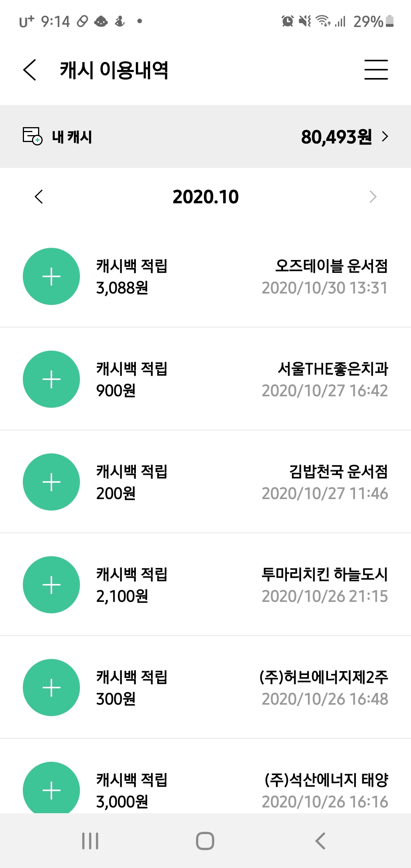Open the hamburger menu
Viewport: 411px width, 868px height.
(x=376, y=70)
